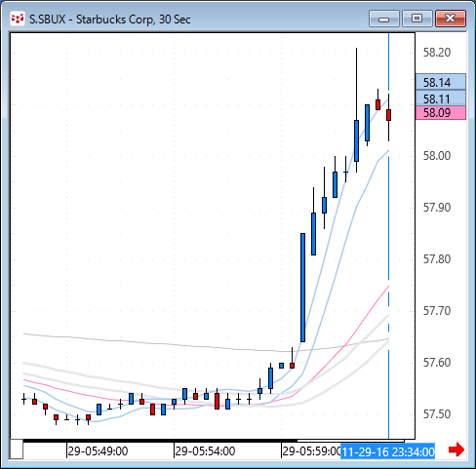476x469 pixels.
Task: Click the 29-05:59:00 time axis label
Action: pos(311,451)
